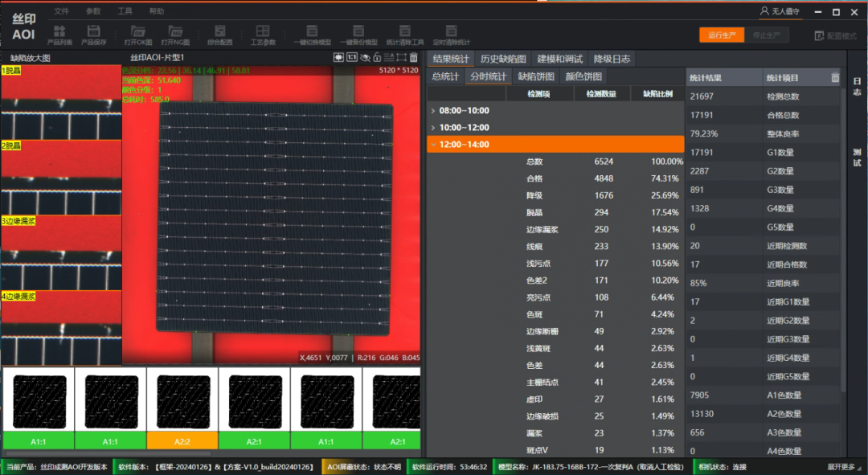Select the orange A2:2 wafer thumbnail
Image resolution: width=868 pixels, height=475 pixels.
coord(182,407)
